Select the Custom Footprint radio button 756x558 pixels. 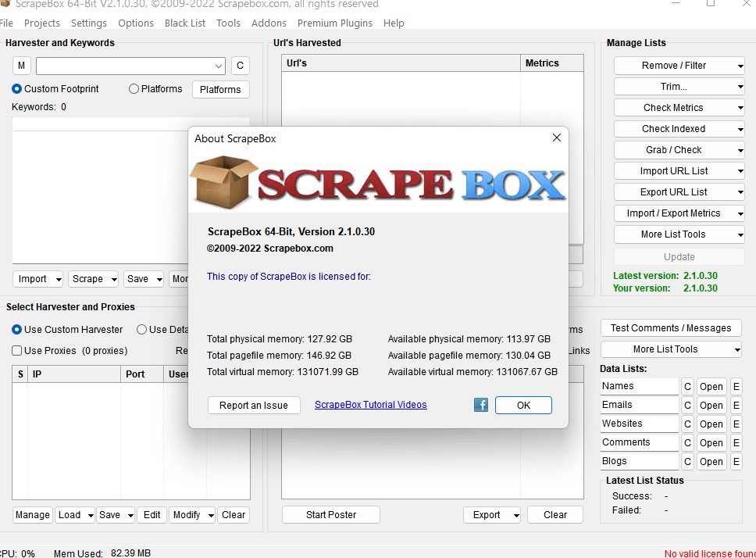click(17, 89)
